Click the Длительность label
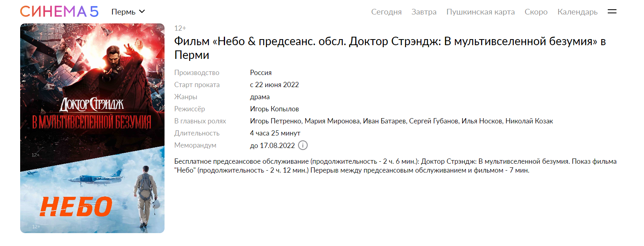 [197, 133]
